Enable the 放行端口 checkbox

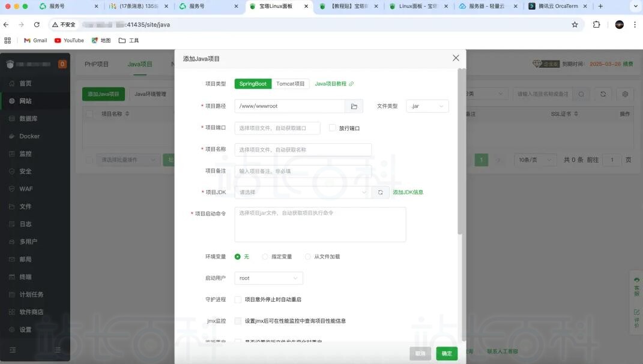coord(333,128)
